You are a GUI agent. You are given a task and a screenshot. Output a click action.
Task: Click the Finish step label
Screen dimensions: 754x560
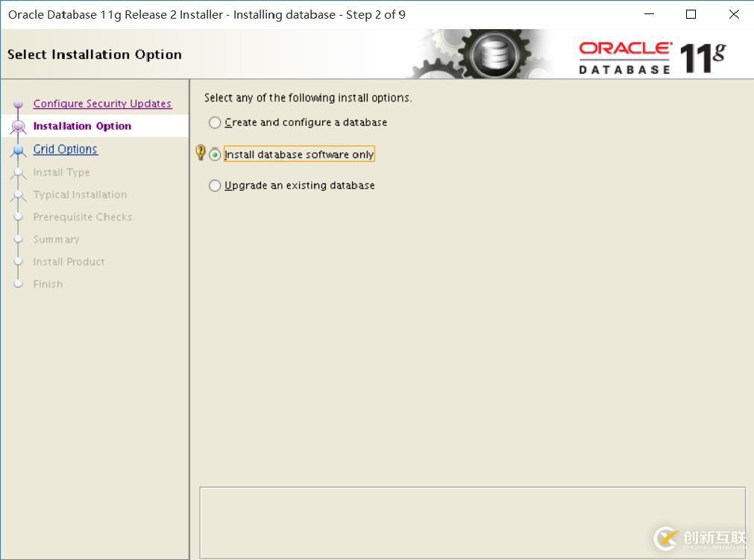tap(48, 284)
